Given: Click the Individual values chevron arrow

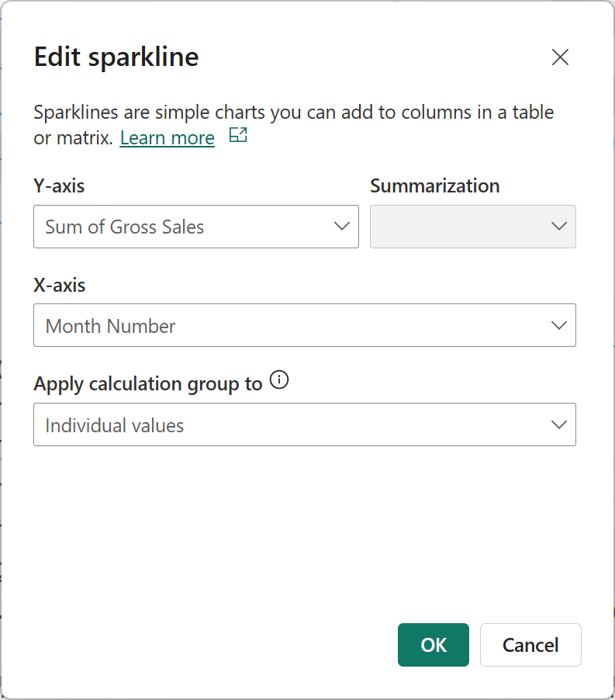Looking at the screenshot, I should point(558,425).
